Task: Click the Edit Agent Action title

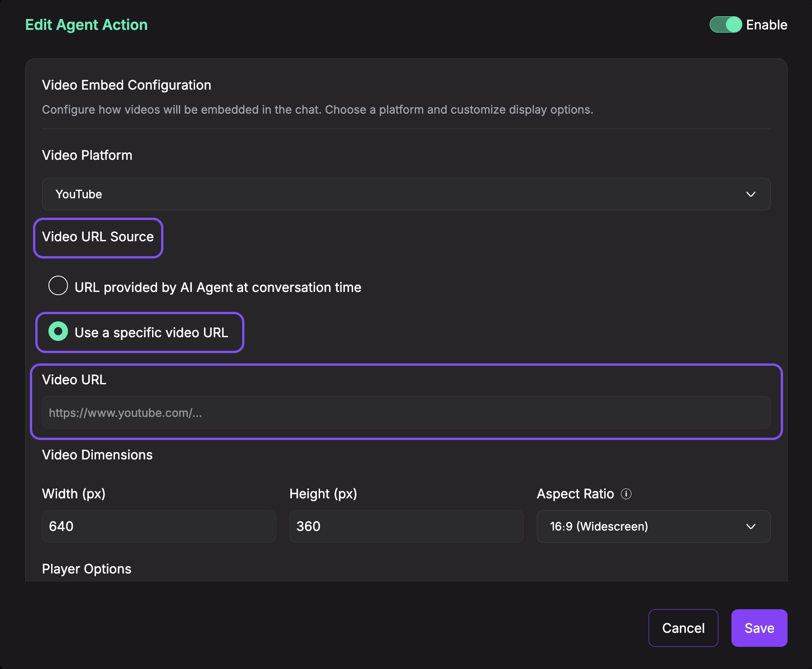Action: point(86,25)
